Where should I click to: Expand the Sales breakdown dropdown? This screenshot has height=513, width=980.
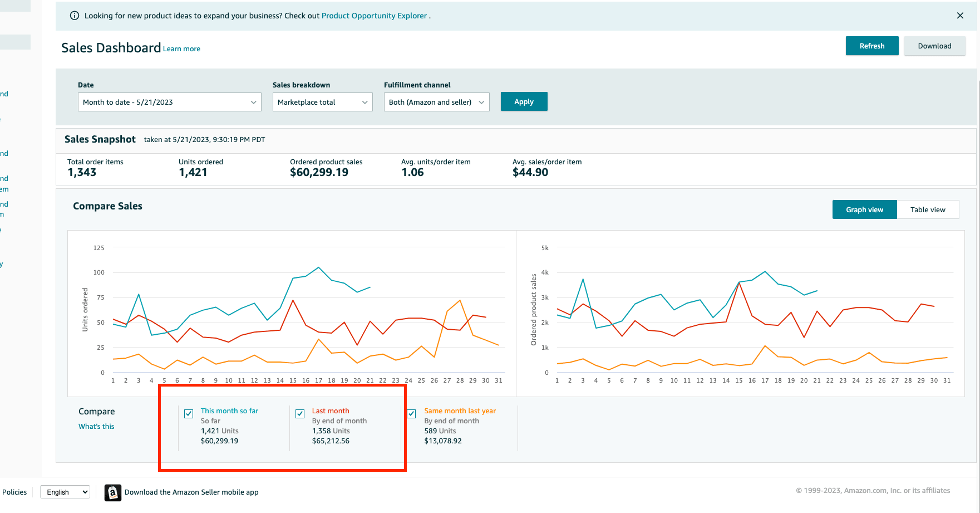(x=322, y=102)
